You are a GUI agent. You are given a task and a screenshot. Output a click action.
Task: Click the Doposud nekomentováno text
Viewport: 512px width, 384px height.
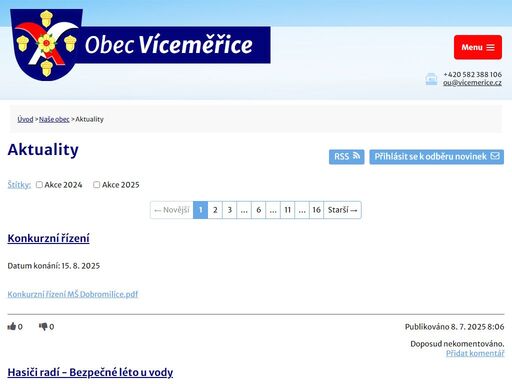pos(457,344)
